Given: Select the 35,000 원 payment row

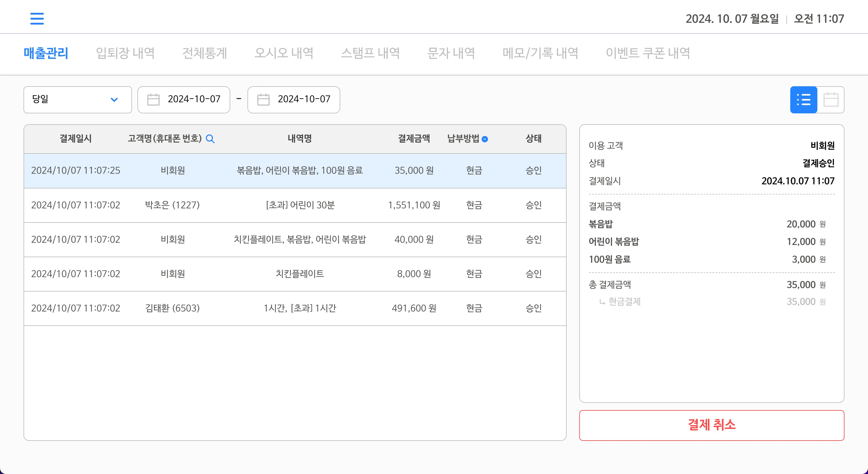Looking at the screenshot, I should click(x=295, y=171).
